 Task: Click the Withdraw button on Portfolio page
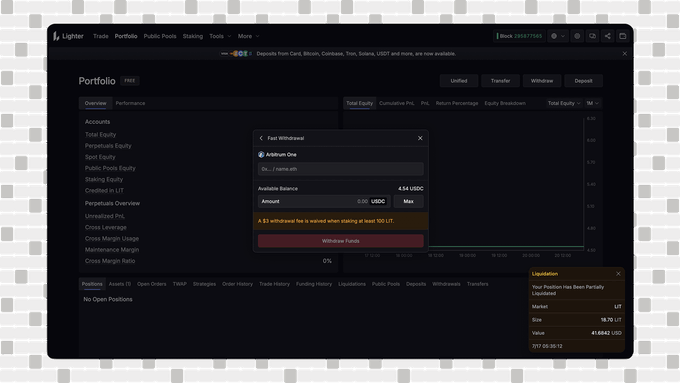[542, 81]
